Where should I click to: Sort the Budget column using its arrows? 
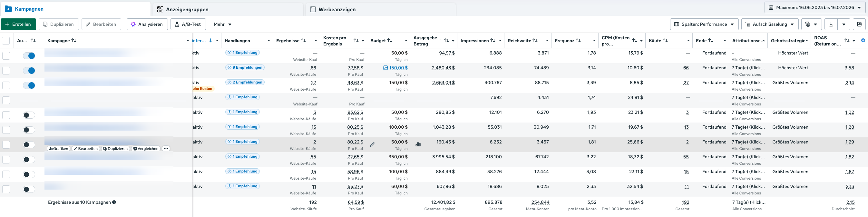[390, 40]
